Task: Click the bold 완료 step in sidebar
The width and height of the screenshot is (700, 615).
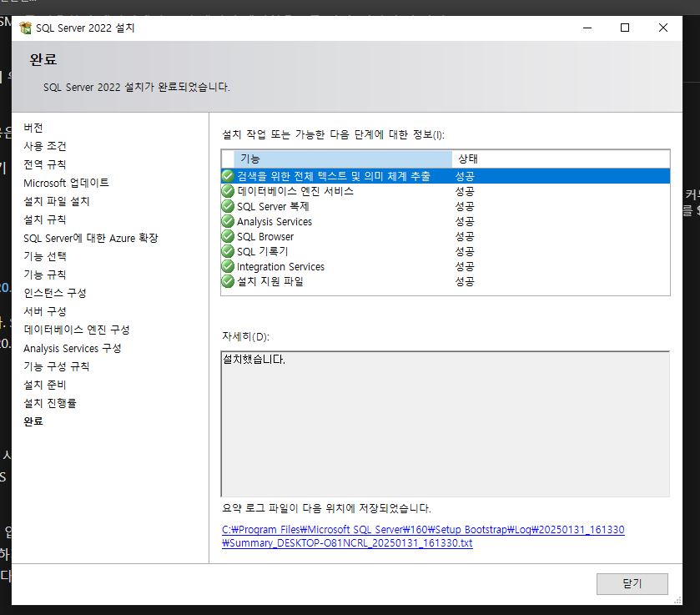Action: pos(33,421)
